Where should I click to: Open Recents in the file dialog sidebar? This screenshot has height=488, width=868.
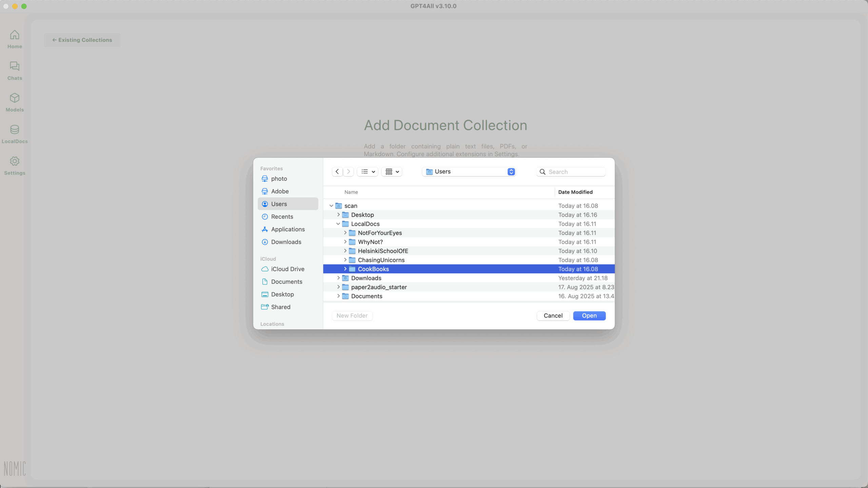coord(288,217)
